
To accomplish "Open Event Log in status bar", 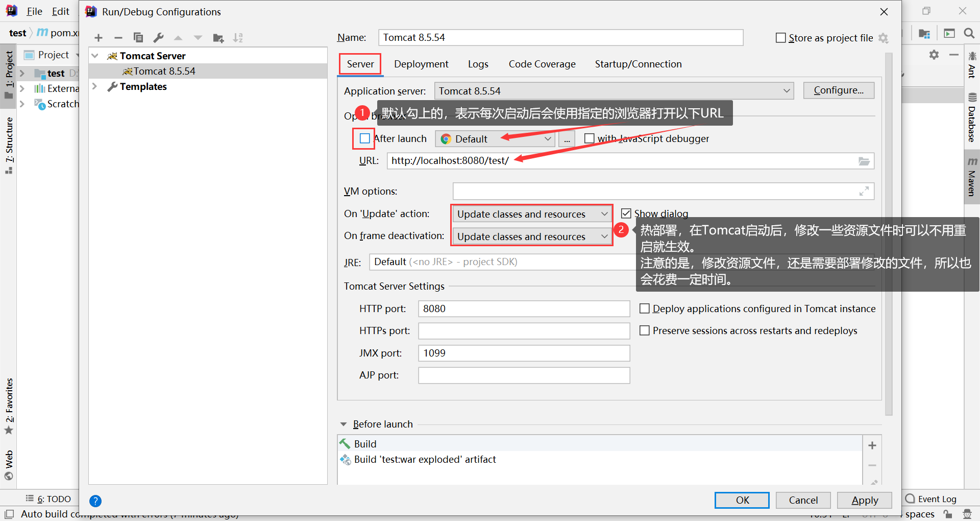I will click(x=931, y=499).
